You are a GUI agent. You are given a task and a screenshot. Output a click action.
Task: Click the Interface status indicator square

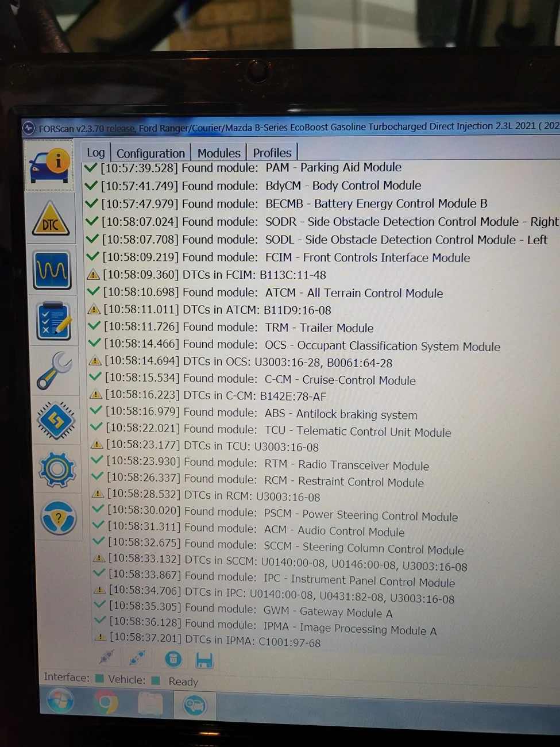pyautogui.click(x=99, y=678)
